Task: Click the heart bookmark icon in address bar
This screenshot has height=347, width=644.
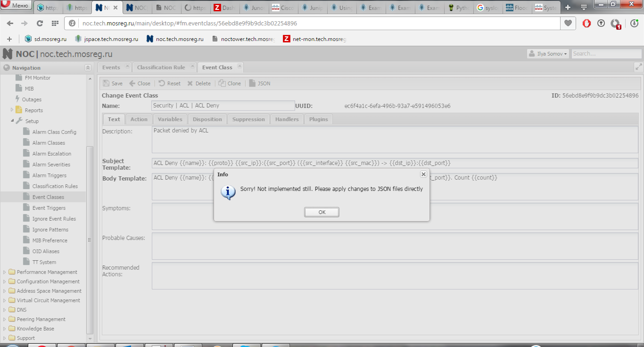Action: point(568,23)
